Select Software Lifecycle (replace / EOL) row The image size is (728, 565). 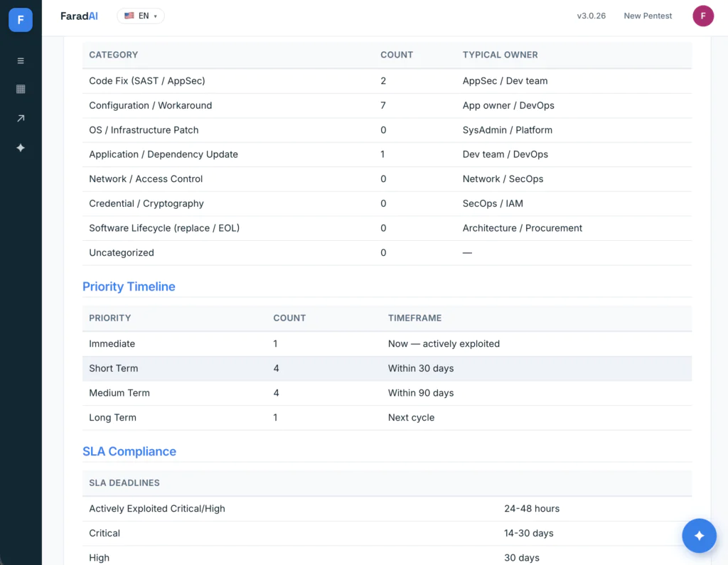(x=387, y=228)
